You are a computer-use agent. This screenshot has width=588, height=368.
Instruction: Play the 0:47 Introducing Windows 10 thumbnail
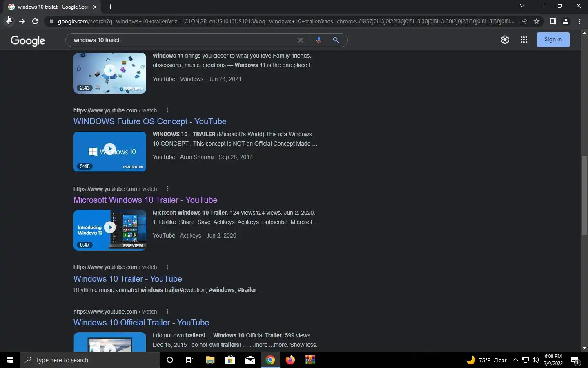point(110,230)
